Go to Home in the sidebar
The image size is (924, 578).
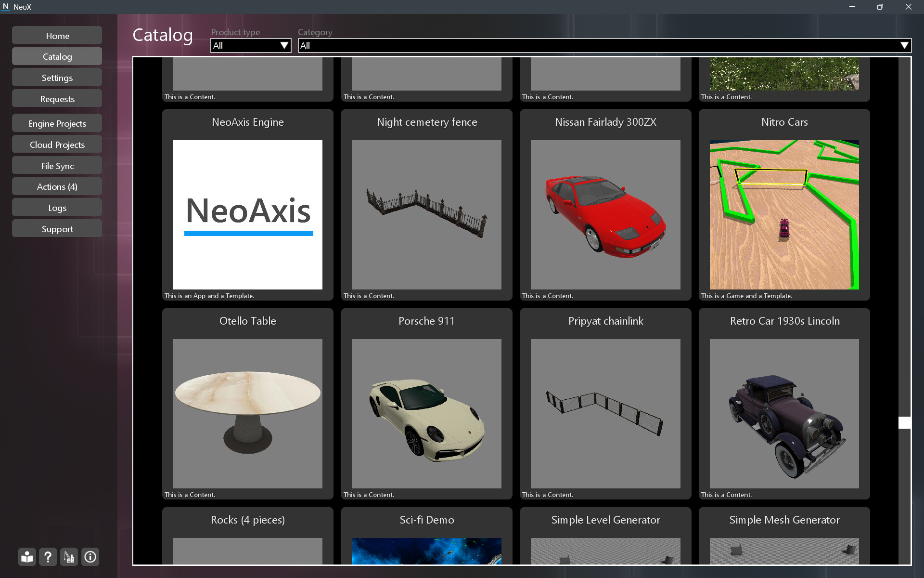pyautogui.click(x=57, y=36)
